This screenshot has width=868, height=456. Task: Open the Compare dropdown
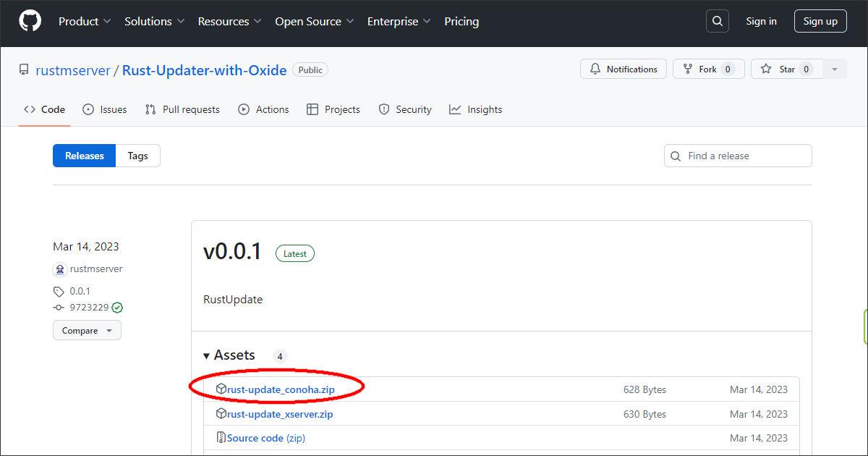(87, 331)
